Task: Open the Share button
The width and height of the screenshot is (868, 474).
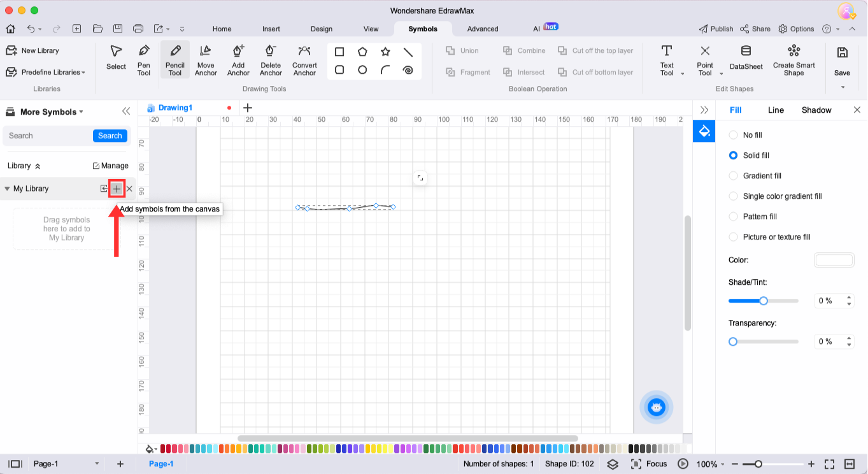Action: coord(755,29)
